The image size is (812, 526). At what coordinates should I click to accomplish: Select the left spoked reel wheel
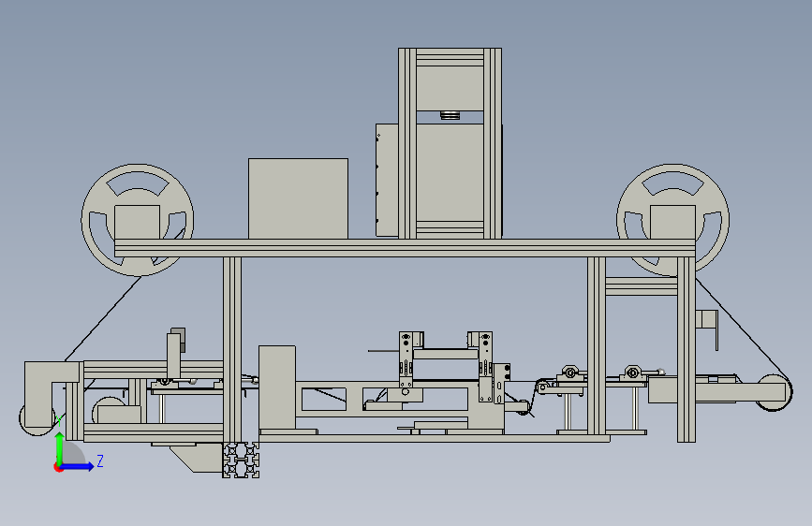point(138,220)
